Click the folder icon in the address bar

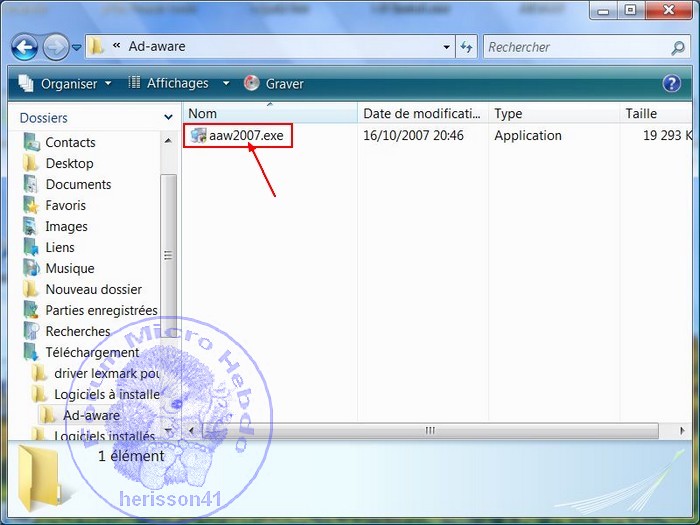tap(96, 46)
